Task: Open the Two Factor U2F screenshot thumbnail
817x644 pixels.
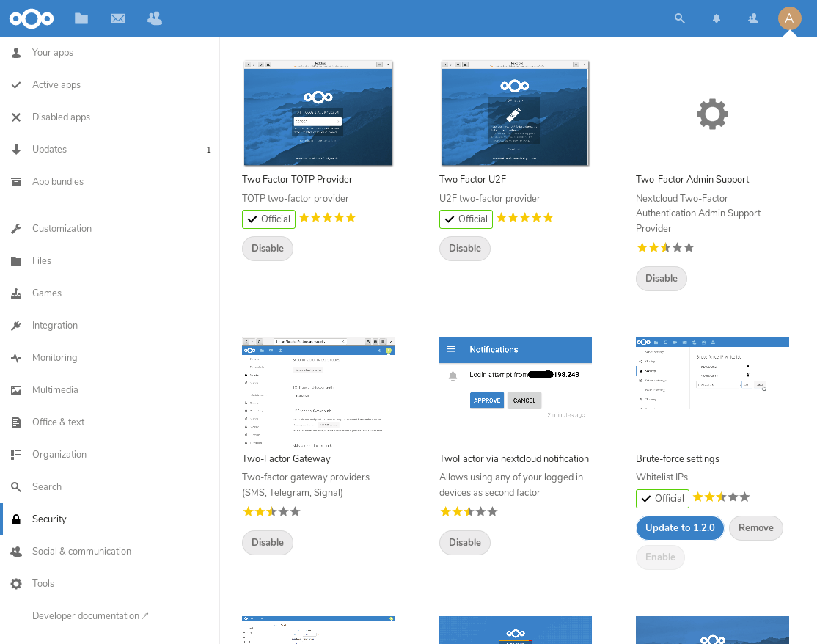Action: tap(515, 113)
